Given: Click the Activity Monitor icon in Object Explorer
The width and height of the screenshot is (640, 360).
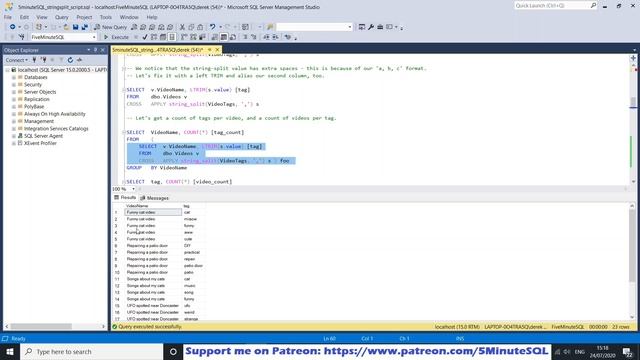Looking at the screenshot, I should click(79, 60).
